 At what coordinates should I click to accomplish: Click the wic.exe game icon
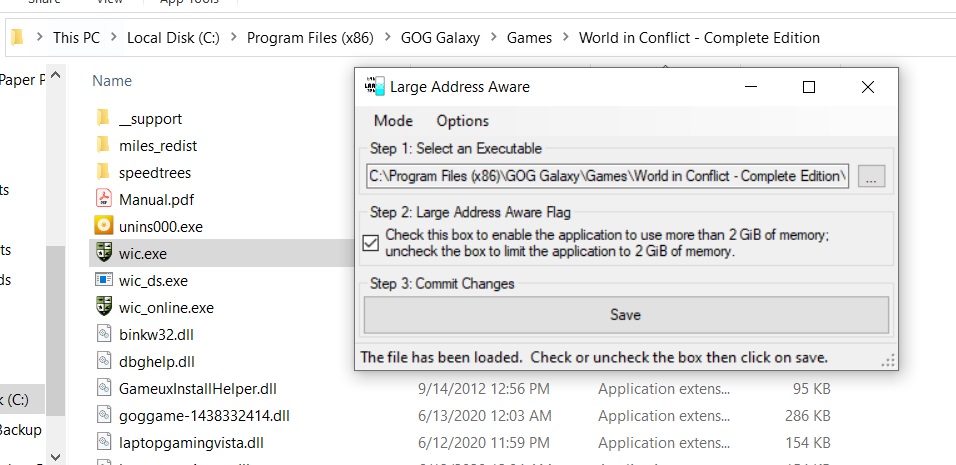pos(104,253)
